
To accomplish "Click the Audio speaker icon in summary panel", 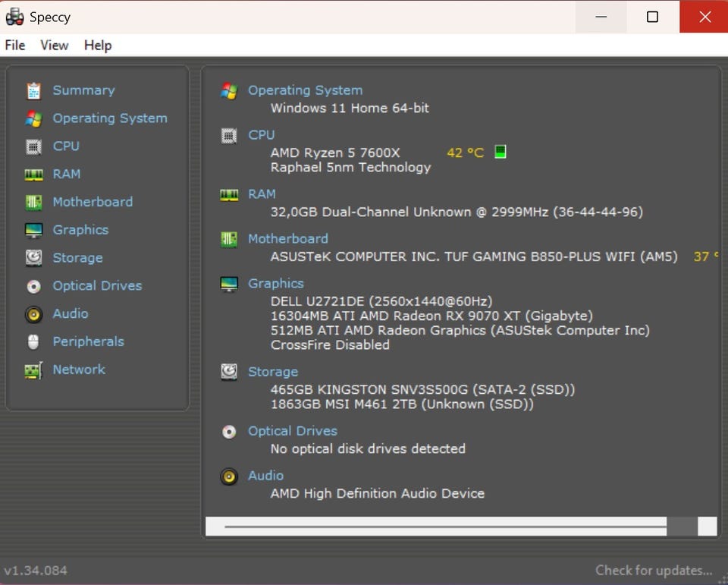I will (x=229, y=476).
